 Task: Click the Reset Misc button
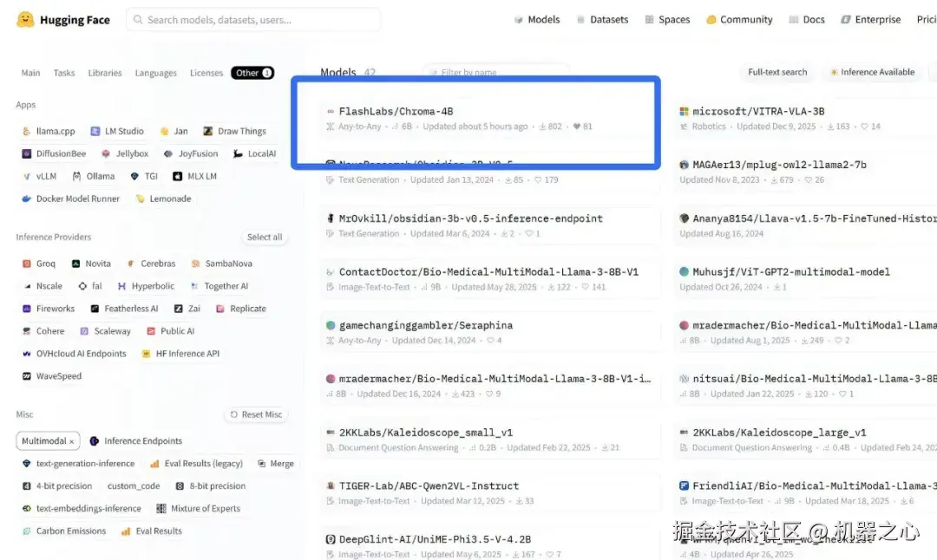coord(256,414)
